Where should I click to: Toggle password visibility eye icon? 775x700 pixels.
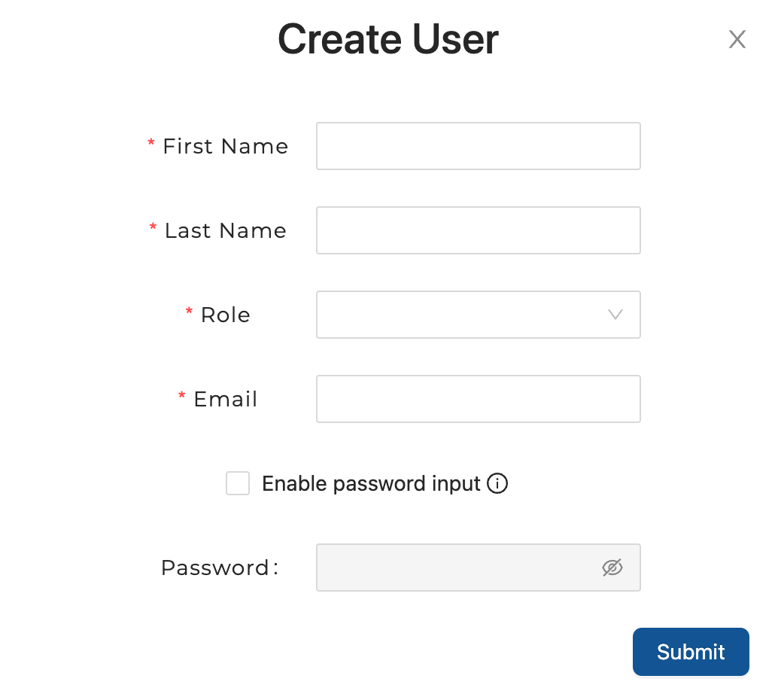612,568
